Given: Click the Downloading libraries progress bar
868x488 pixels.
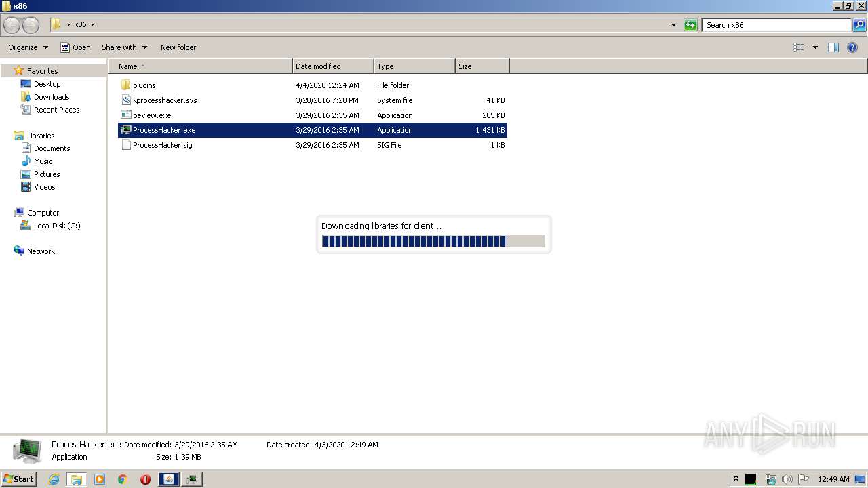Looking at the screenshot, I should tap(433, 241).
